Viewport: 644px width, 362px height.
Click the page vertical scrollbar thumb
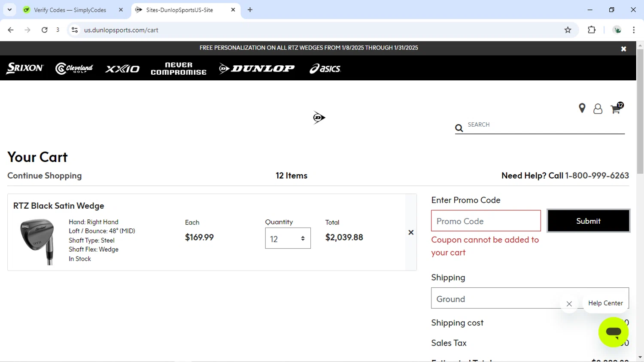640,112
